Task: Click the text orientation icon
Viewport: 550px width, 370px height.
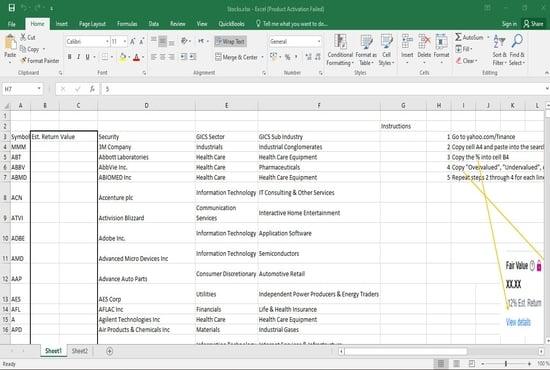Action: coord(185,41)
